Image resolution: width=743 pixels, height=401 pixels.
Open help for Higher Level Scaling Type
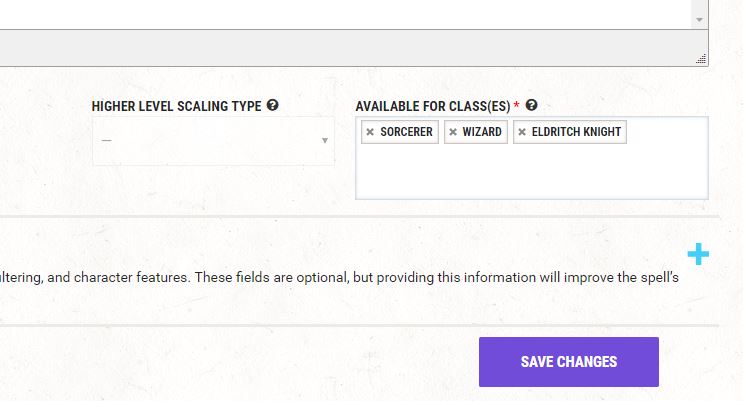(272, 105)
